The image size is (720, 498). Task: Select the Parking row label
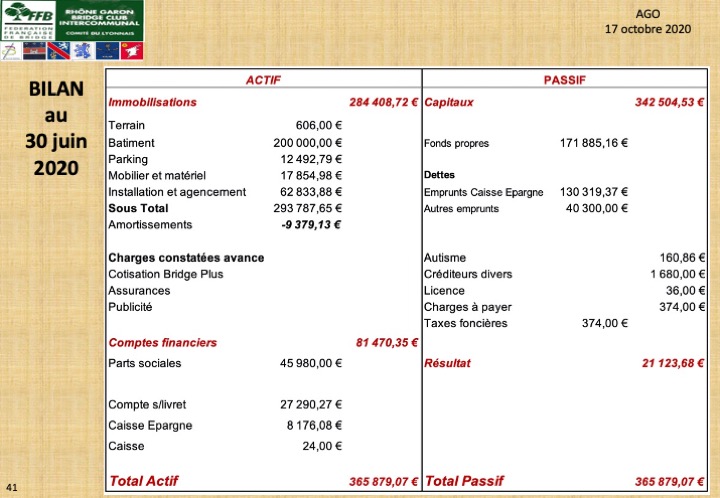128,159
